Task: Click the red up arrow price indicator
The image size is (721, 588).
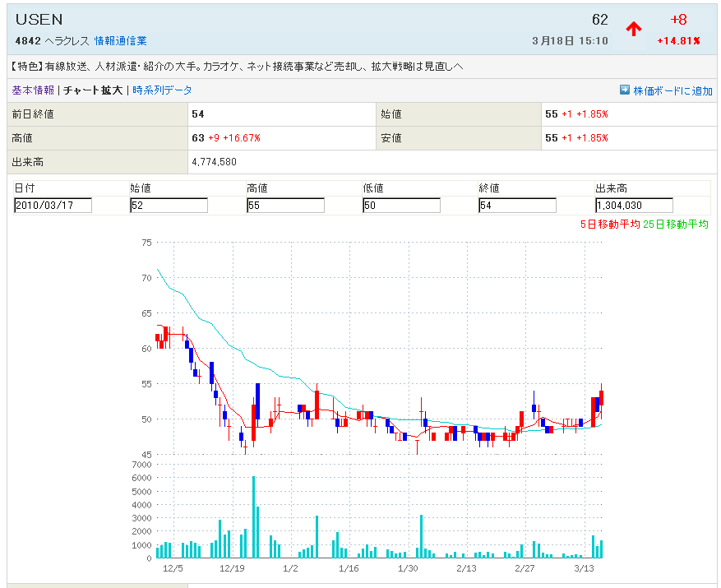Action: [x=633, y=30]
